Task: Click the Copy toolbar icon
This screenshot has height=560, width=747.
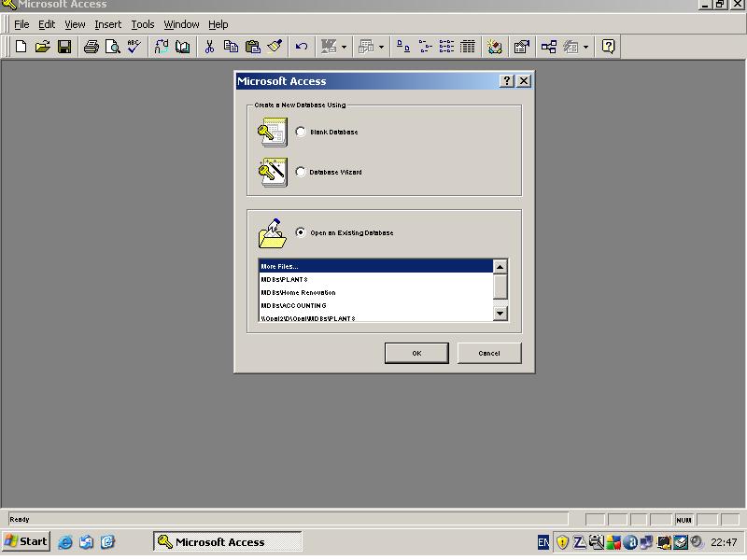Action: (x=231, y=47)
